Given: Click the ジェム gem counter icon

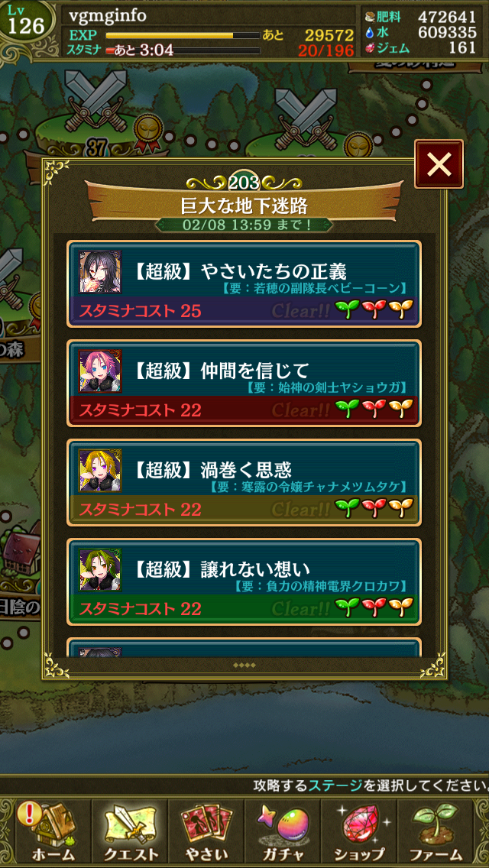Looking at the screenshot, I should pyautogui.click(x=371, y=47).
